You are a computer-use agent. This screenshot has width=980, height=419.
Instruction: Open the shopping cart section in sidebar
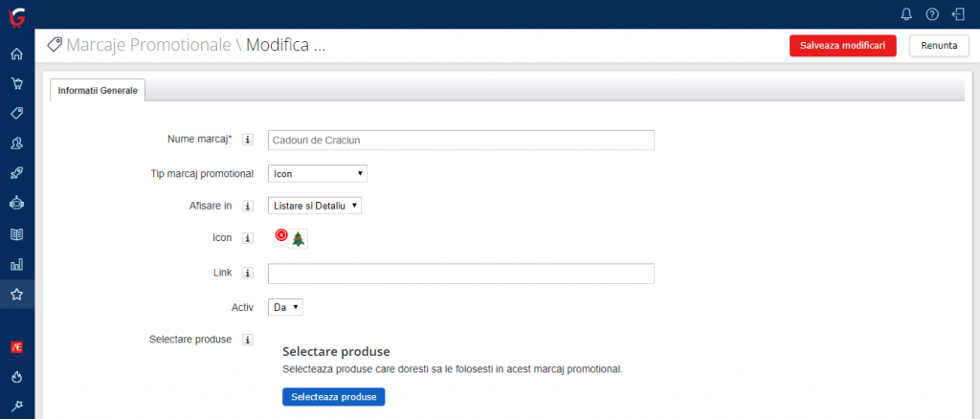pyautogui.click(x=16, y=83)
